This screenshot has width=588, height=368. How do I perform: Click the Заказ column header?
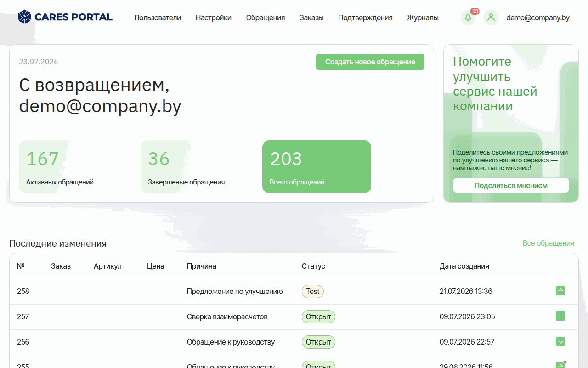click(61, 266)
